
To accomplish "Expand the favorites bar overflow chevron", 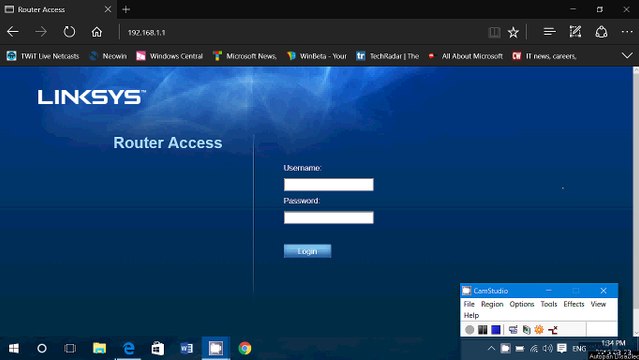I will [x=627, y=55].
